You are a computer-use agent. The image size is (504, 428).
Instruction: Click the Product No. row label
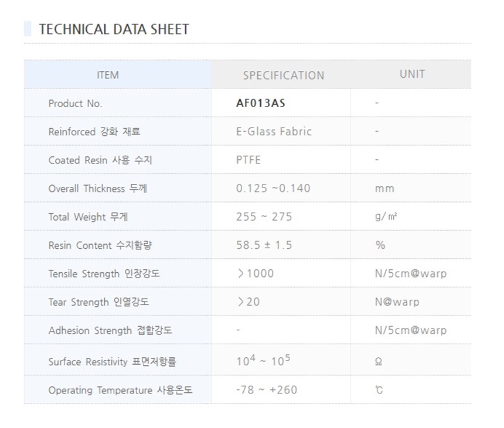75,104
